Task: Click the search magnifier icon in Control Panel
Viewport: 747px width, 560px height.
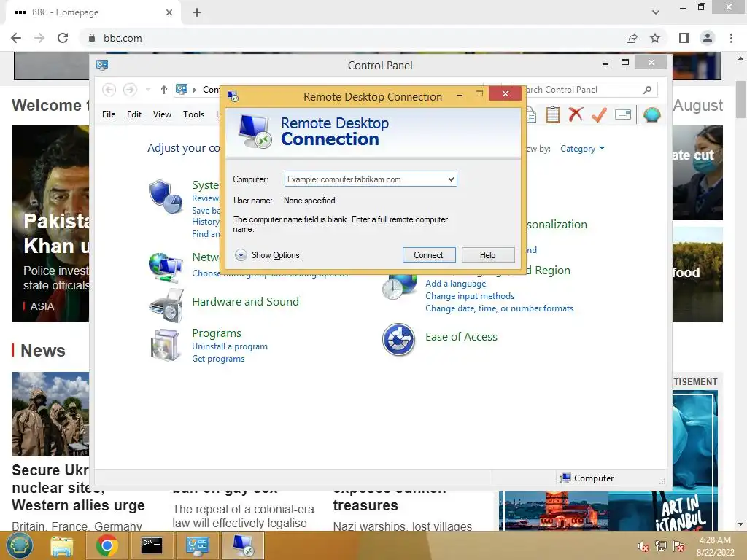Action: [648, 90]
